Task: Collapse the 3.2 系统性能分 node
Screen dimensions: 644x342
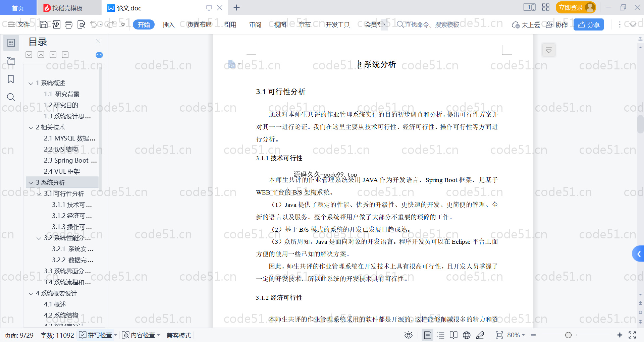Action: (x=39, y=238)
